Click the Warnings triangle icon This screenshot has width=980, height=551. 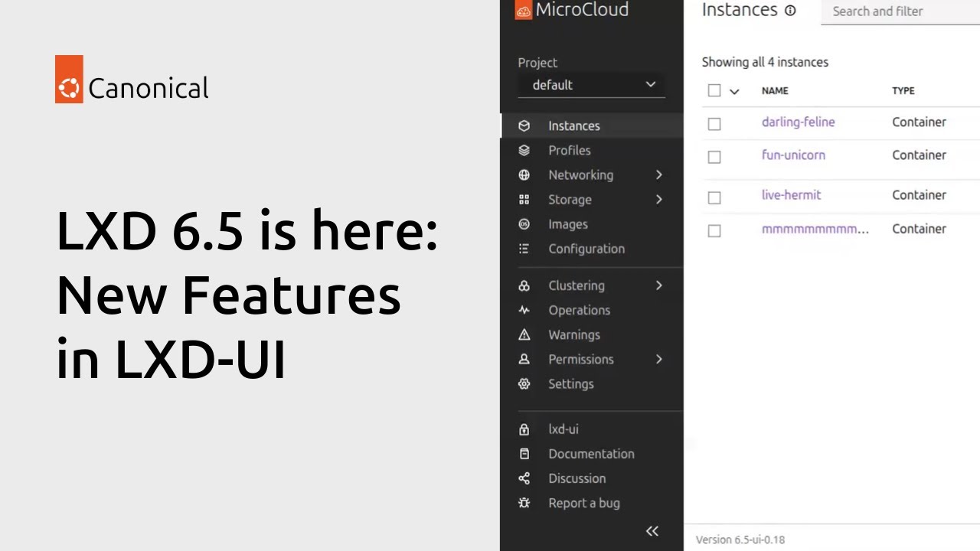524,334
